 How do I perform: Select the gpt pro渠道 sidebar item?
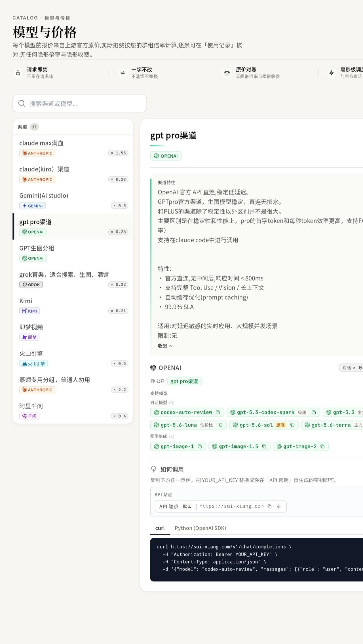click(x=73, y=226)
